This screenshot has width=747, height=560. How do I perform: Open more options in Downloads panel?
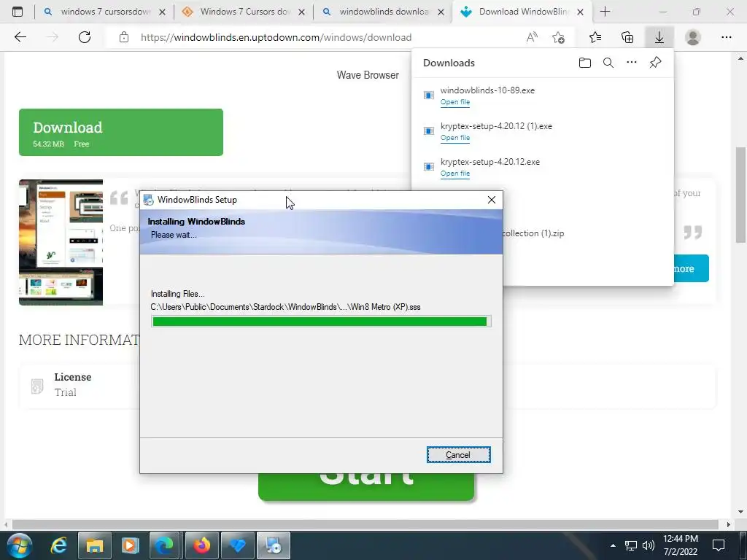(x=632, y=63)
